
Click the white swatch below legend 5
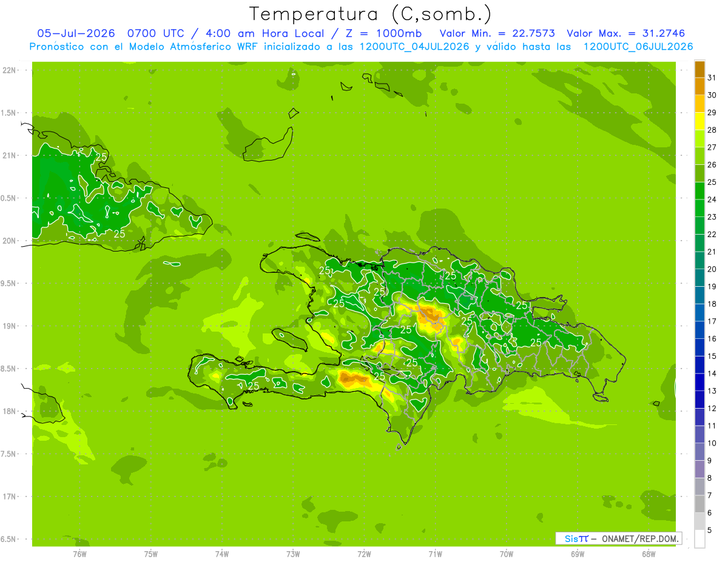point(699,539)
